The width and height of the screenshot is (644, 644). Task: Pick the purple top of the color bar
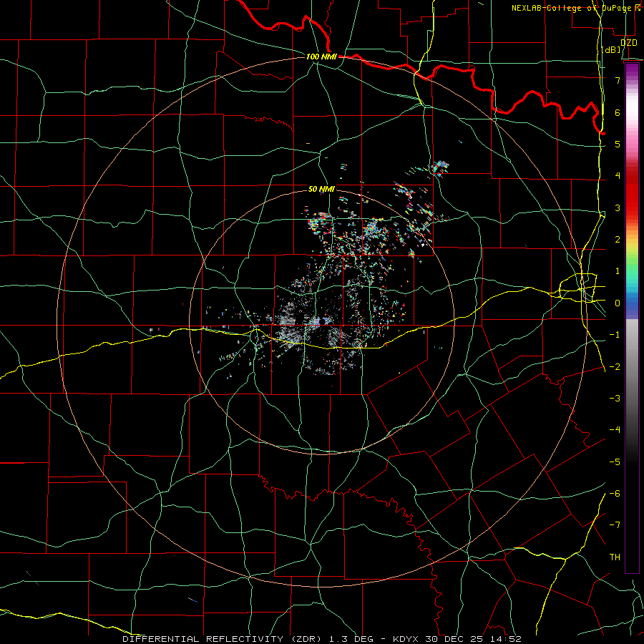632,72
